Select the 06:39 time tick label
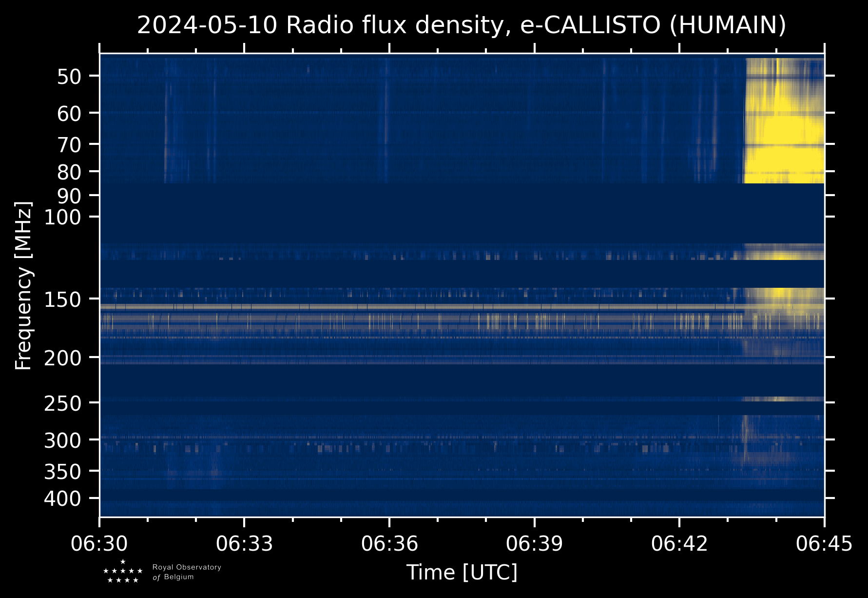The image size is (868, 598). click(535, 543)
